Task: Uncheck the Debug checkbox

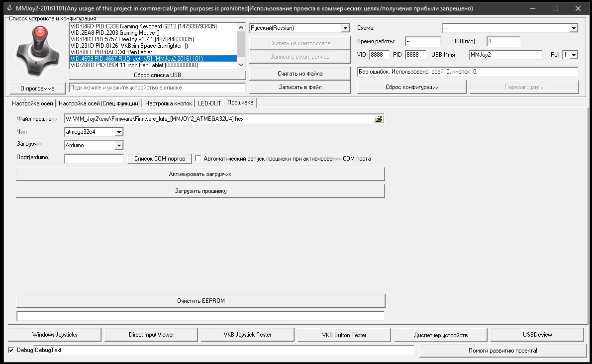Action: click(11, 350)
